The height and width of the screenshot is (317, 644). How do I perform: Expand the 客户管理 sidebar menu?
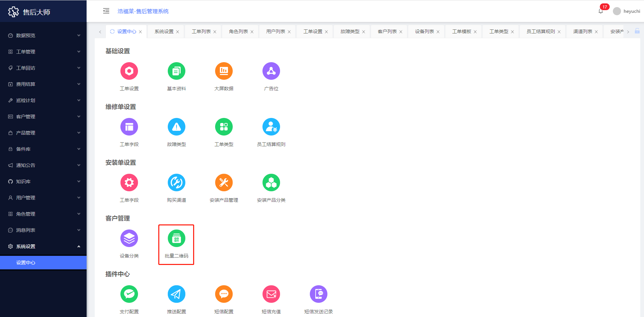tap(43, 117)
